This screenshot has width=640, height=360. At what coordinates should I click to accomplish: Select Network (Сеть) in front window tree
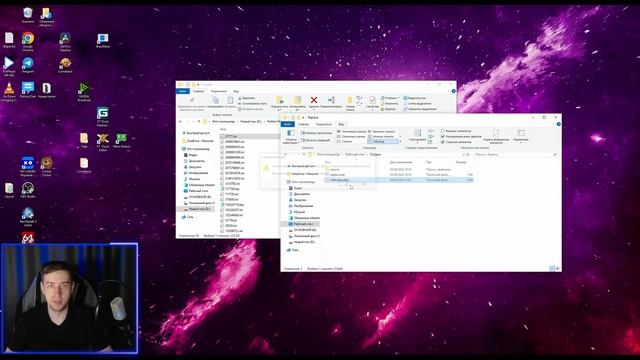[292, 250]
